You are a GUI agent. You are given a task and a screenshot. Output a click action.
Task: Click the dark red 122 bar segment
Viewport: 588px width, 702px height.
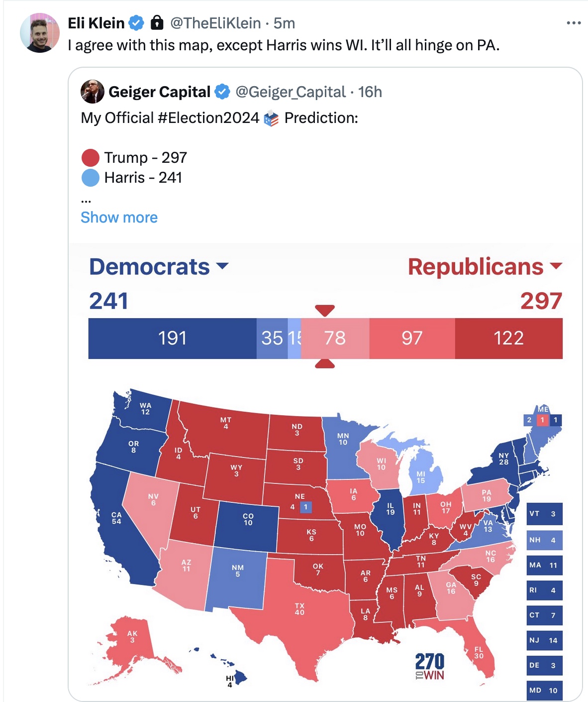tap(508, 339)
